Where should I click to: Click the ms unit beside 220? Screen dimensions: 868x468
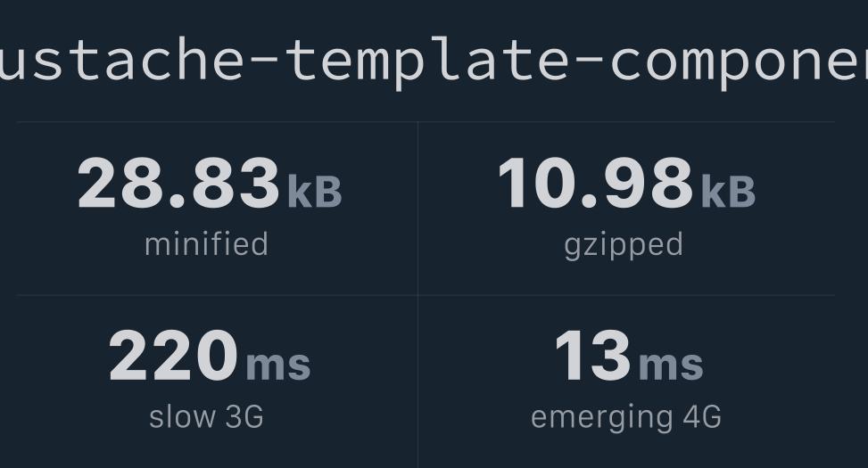click(x=278, y=365)
